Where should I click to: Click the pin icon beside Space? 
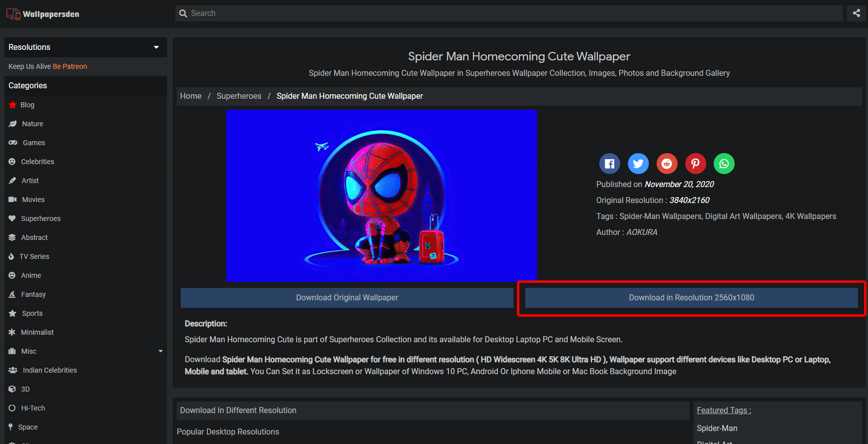click(x=10, y=427)
